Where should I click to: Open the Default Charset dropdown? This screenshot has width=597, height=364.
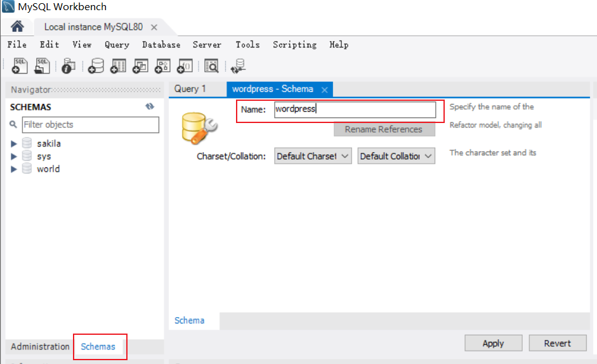313,156
